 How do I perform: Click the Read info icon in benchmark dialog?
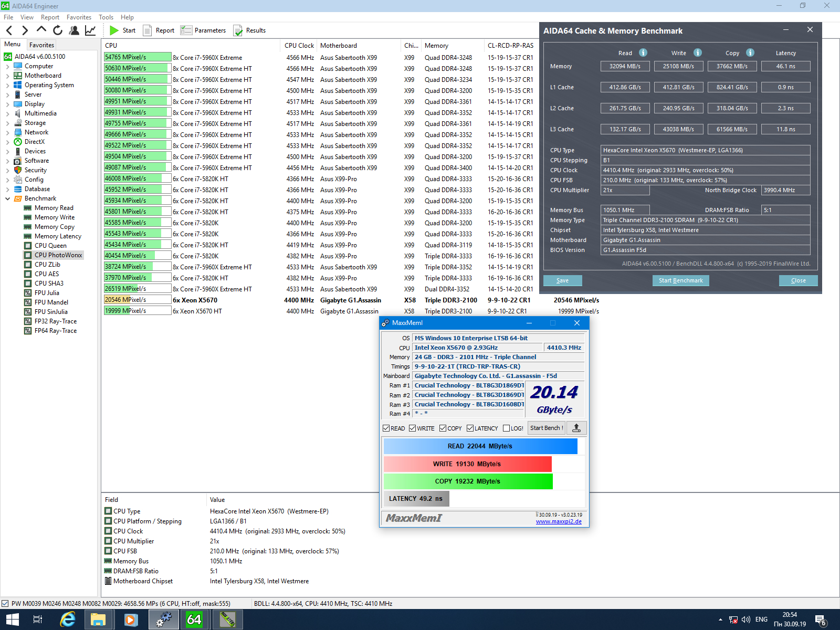click(x=643, y=52)
